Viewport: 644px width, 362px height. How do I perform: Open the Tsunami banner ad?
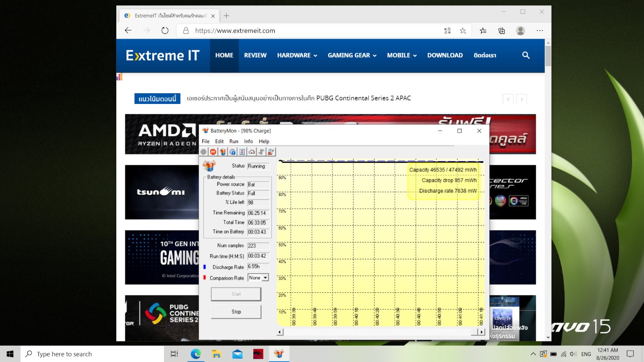pyautogui.click(x=162, y=192)
